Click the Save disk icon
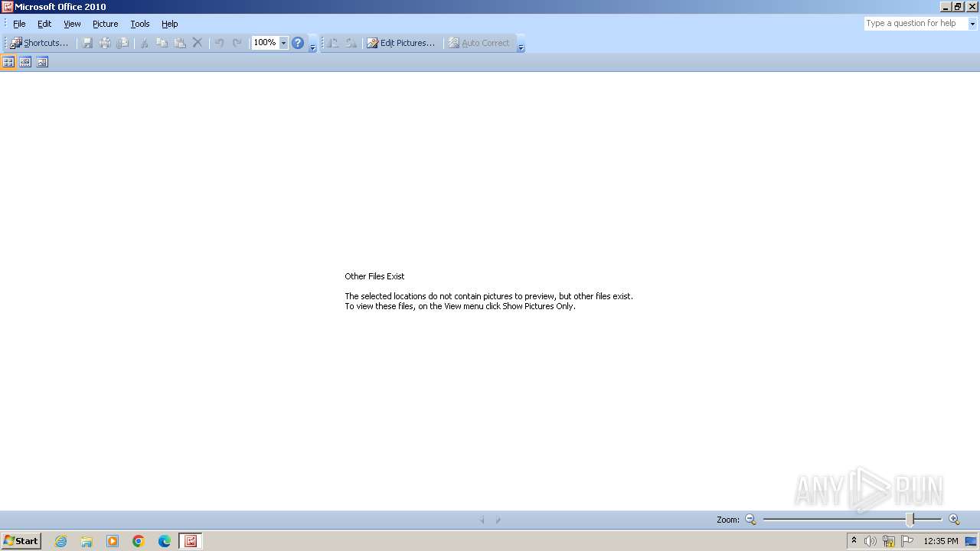 click(x=87, y=43)
